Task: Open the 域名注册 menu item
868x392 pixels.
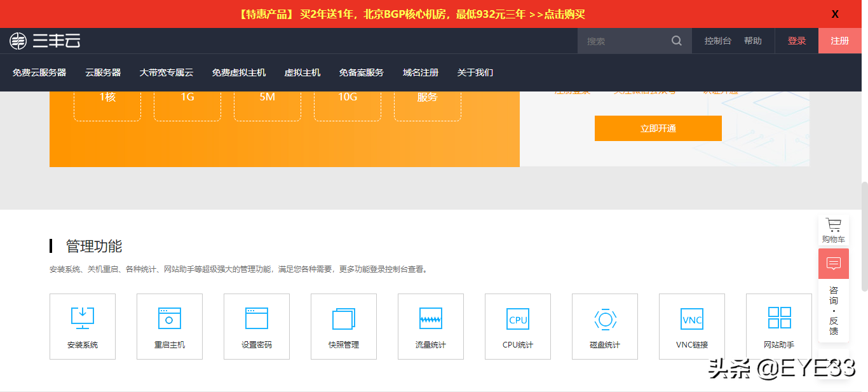Action: (421, 72)
